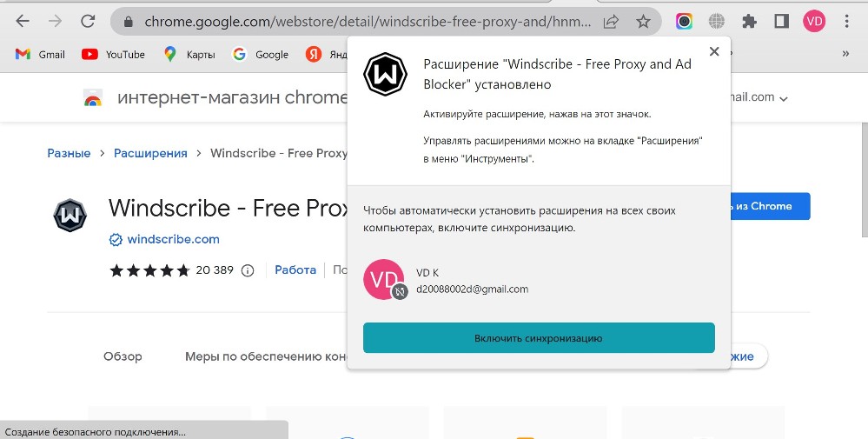Go back with the browser back arrow
Image resolution: width=868 pixels, height=439 pixels.
(22, 22)
